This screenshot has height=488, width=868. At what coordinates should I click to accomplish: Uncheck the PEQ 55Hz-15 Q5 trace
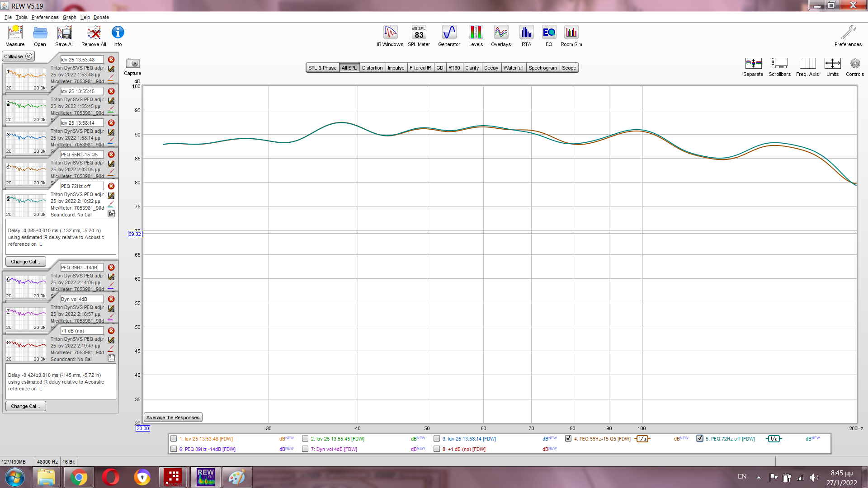pyautogui.click(x=568, y=438)
